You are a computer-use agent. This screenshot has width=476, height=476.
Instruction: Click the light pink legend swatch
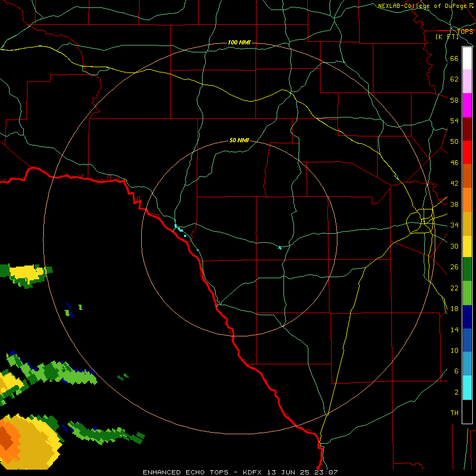click(x=467, y=81)
